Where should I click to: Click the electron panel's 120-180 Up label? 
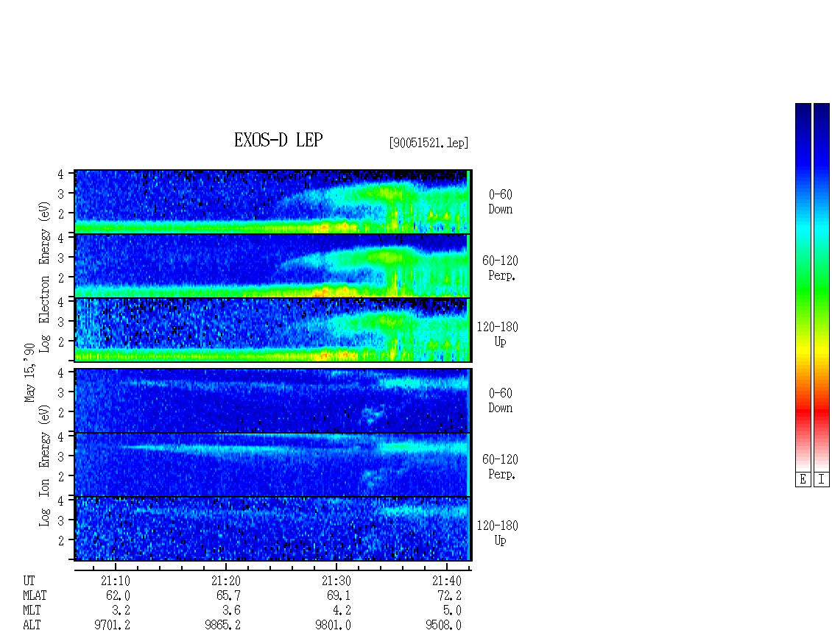tap(497, 334)
